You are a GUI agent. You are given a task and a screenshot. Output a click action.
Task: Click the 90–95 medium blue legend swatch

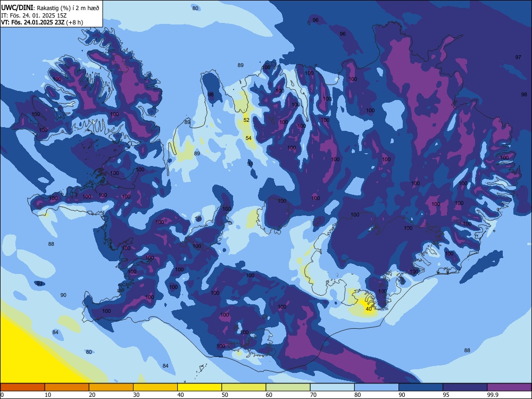pos(421,387)
